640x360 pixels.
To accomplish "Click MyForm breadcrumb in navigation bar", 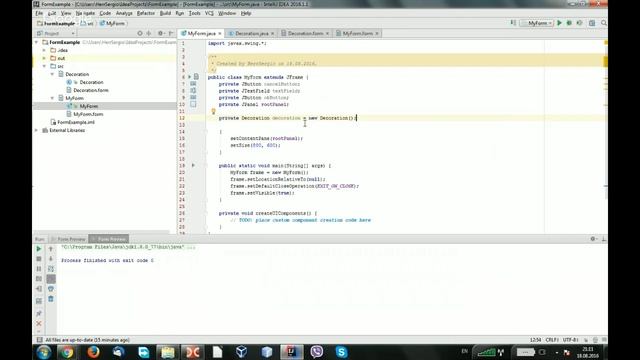I will pos(112,24).
